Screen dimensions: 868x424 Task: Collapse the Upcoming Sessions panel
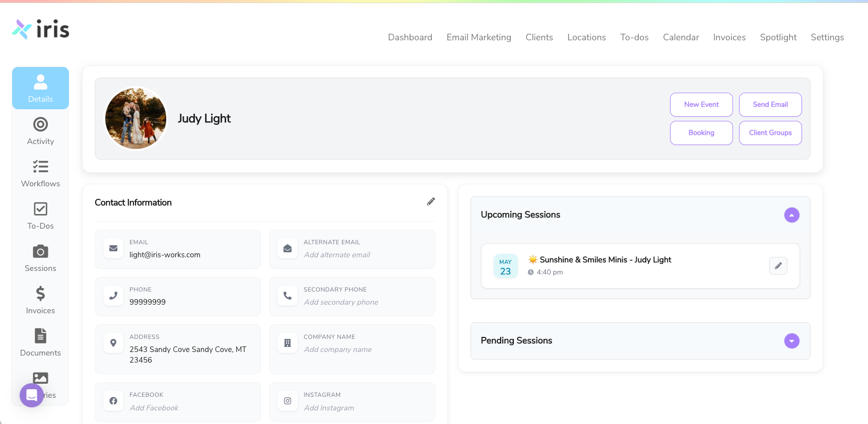pyautogui.click(x=791, y=215)
